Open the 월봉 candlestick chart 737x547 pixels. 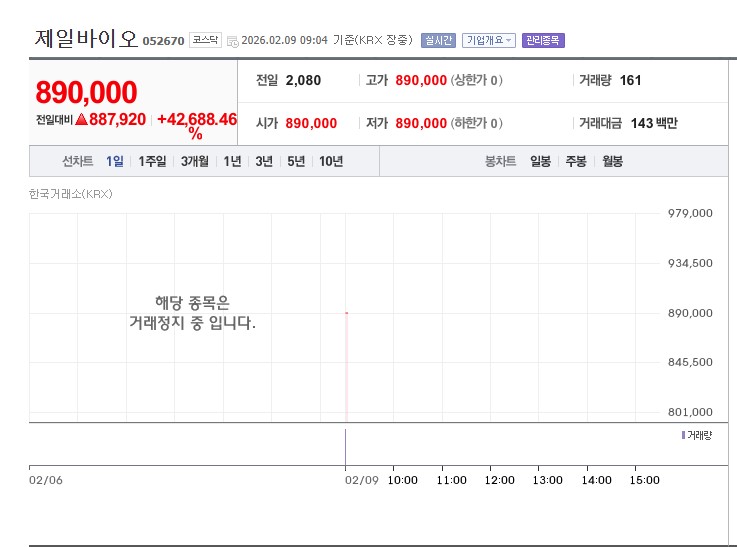pyautogui.click(x=612, y=161)
